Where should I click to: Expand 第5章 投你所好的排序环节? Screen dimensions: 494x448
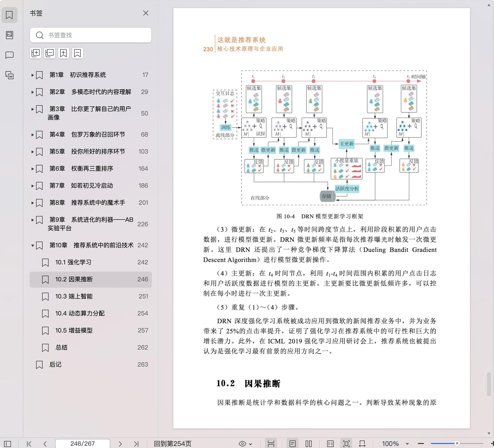[x=33, y=152]
